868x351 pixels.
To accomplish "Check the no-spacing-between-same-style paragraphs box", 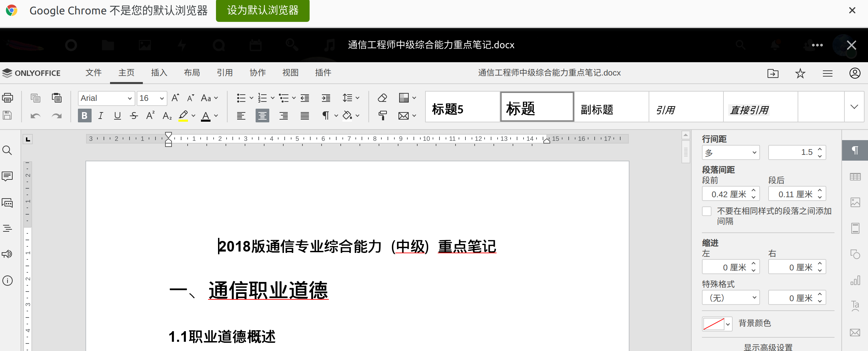I will click(707, 211).
